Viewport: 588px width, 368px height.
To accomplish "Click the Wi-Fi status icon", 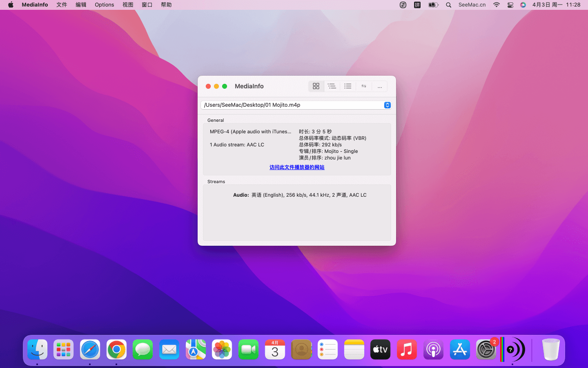I will tap(496, 5).
